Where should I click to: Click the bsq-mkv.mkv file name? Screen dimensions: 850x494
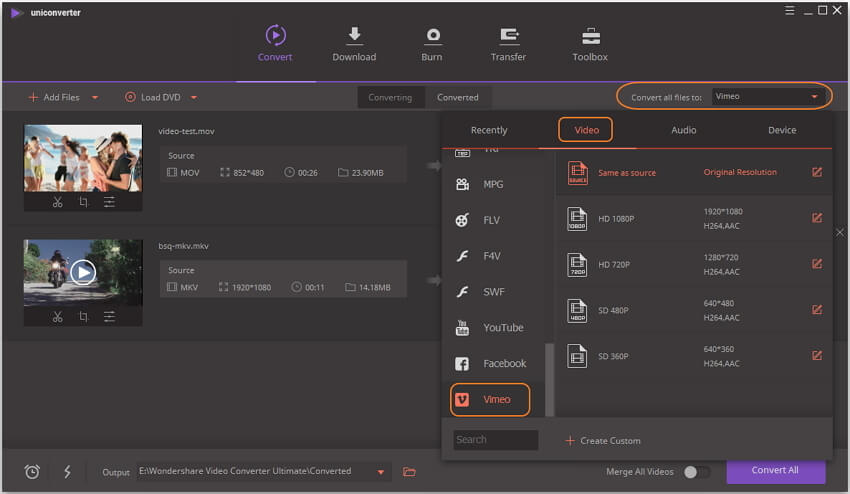(184, 246)
